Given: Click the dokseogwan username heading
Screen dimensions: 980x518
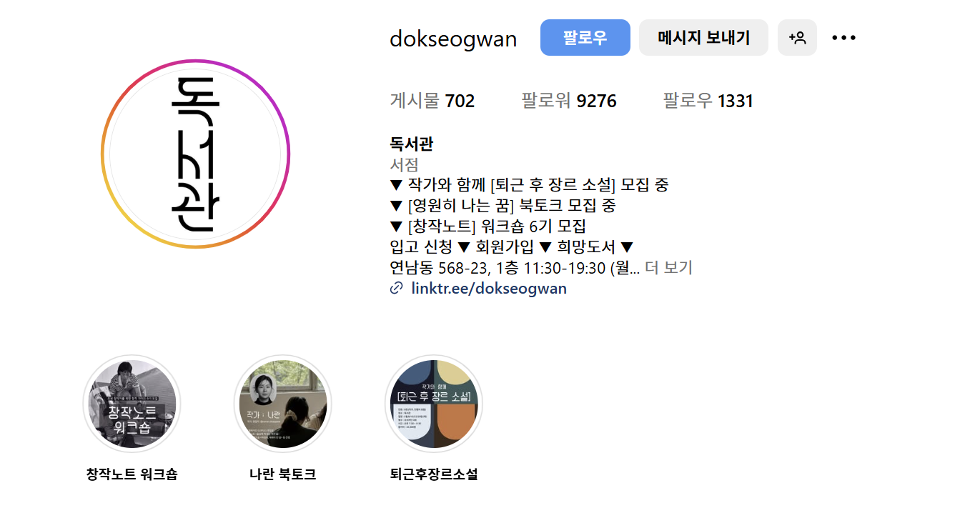Looking at the screenshot, I should pos(453,39).
